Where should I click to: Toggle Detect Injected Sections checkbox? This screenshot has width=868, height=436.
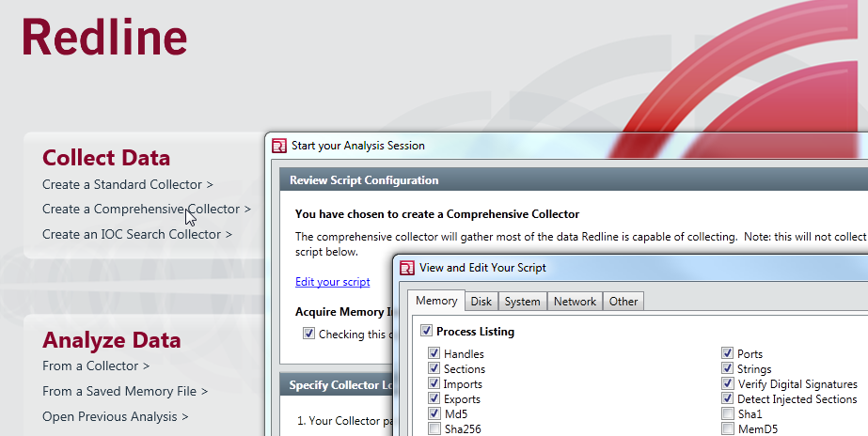point(727,397)
